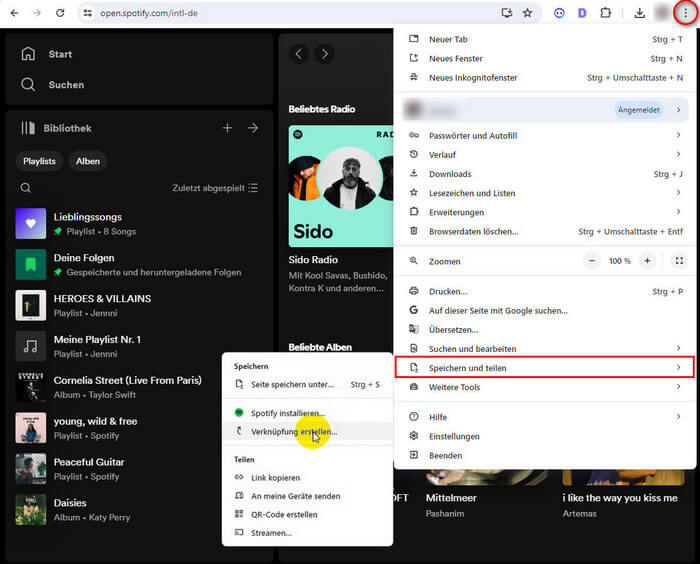The width and height of the screenshot is (700, 564).
Task: Choose Seite speichern unter
Action: tap(307, 384)
